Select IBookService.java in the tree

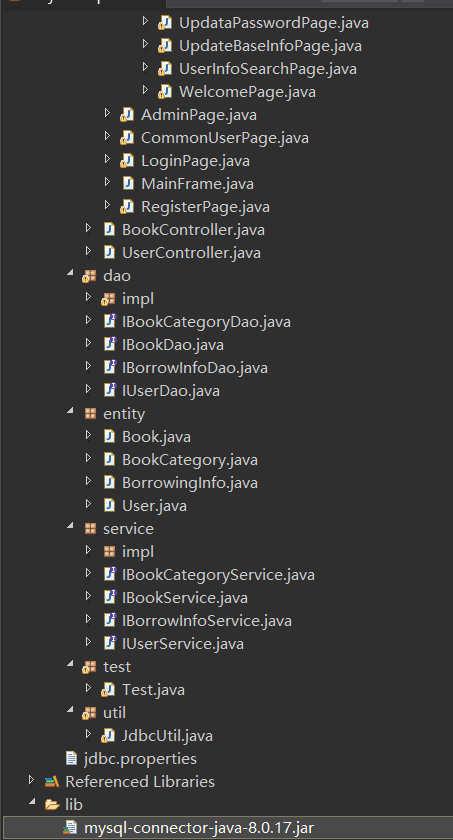pyautogui.click(x=185, y=598)
